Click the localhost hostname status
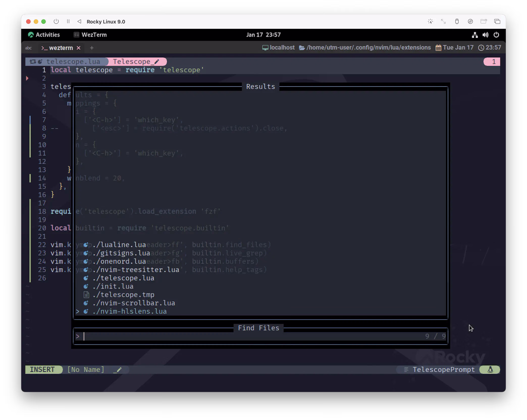Image resolution: width=527 pixels, height=420 pixels. pos(278,48)
